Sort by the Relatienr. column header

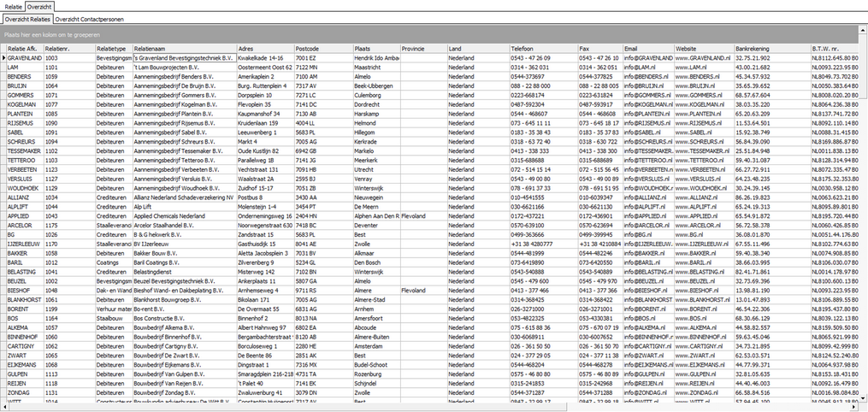[x=69, y=49]
